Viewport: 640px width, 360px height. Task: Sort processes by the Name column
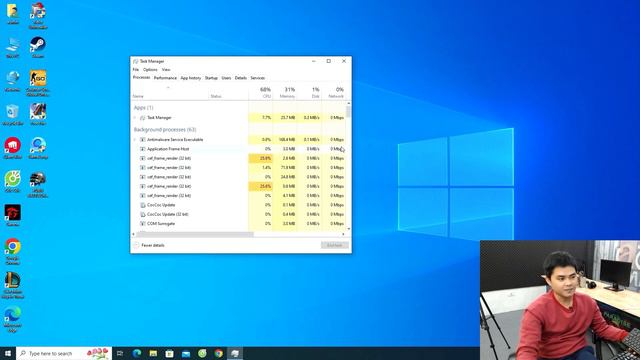pos(169,92)
